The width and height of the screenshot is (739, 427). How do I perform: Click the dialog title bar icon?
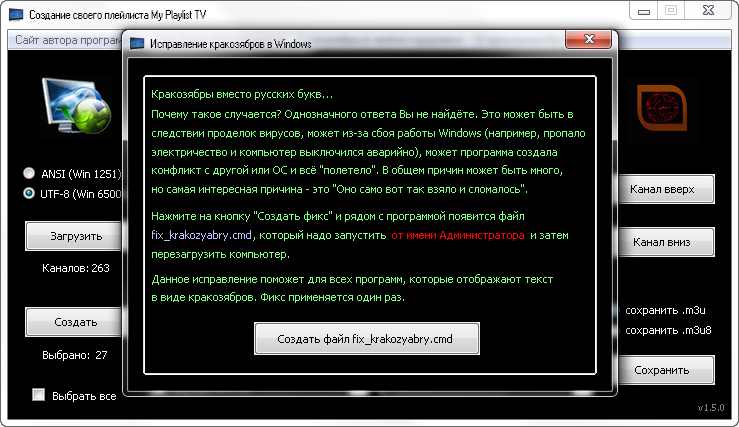coord(137,45)
